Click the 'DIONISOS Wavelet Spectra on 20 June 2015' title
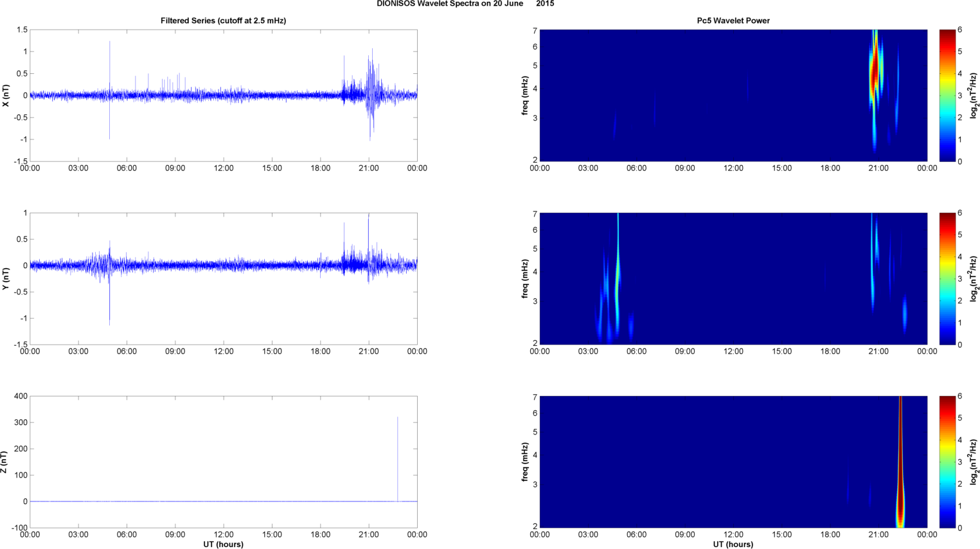 (465, 4)
